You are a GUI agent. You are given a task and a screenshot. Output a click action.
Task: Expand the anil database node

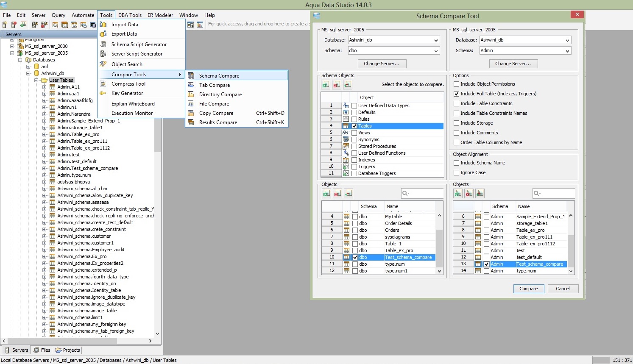coord(28,67)
